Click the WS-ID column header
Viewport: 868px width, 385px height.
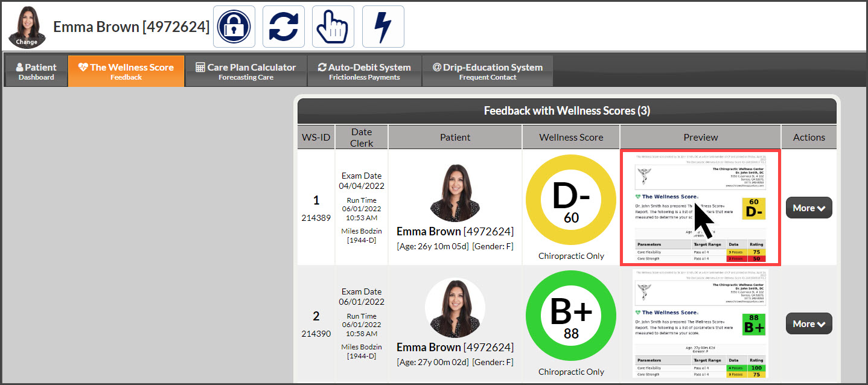click(316, 137)
